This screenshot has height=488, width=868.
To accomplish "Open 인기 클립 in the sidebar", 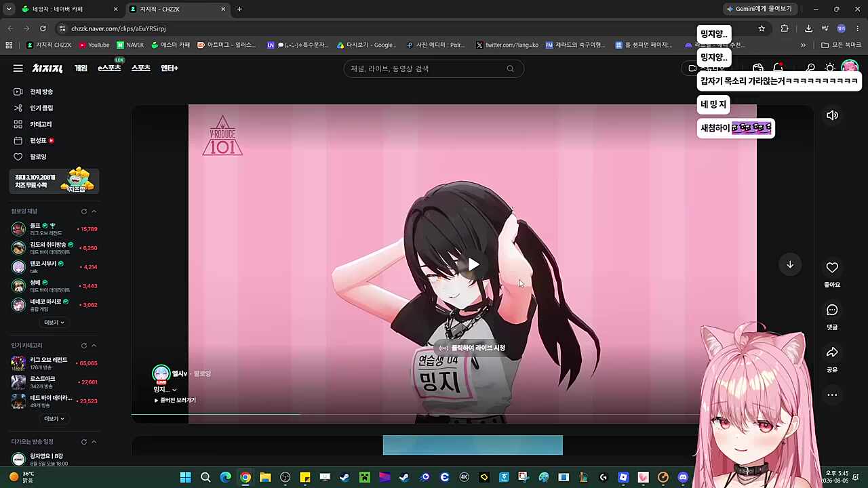I will 41,108.
